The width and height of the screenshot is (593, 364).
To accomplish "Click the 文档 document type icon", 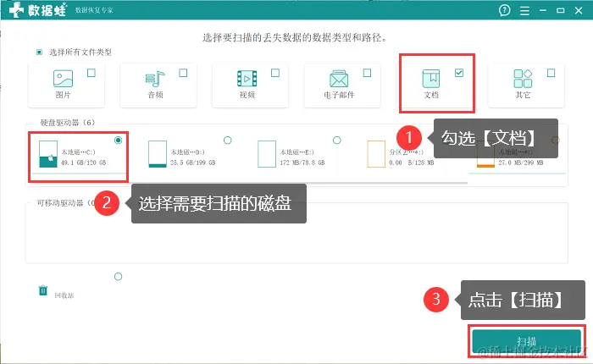I will [x=430, y=79].
